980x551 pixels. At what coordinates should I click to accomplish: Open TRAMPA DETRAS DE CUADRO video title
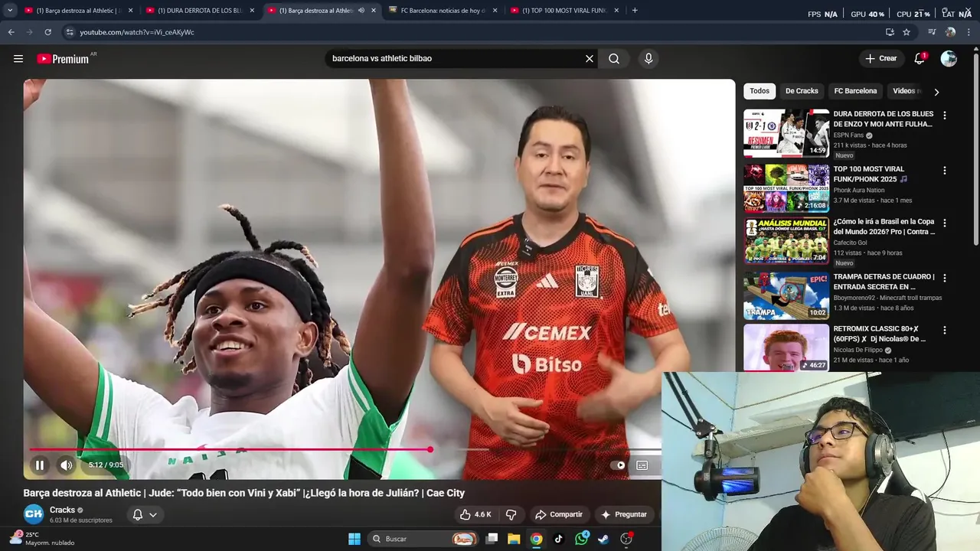click(x=884, y=282)
